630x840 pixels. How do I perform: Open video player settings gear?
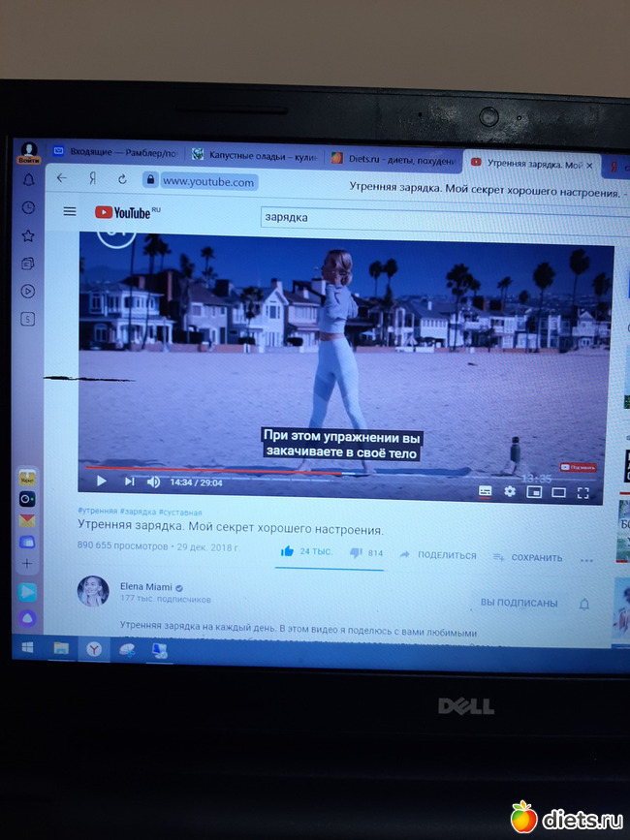tap(510, 492)
